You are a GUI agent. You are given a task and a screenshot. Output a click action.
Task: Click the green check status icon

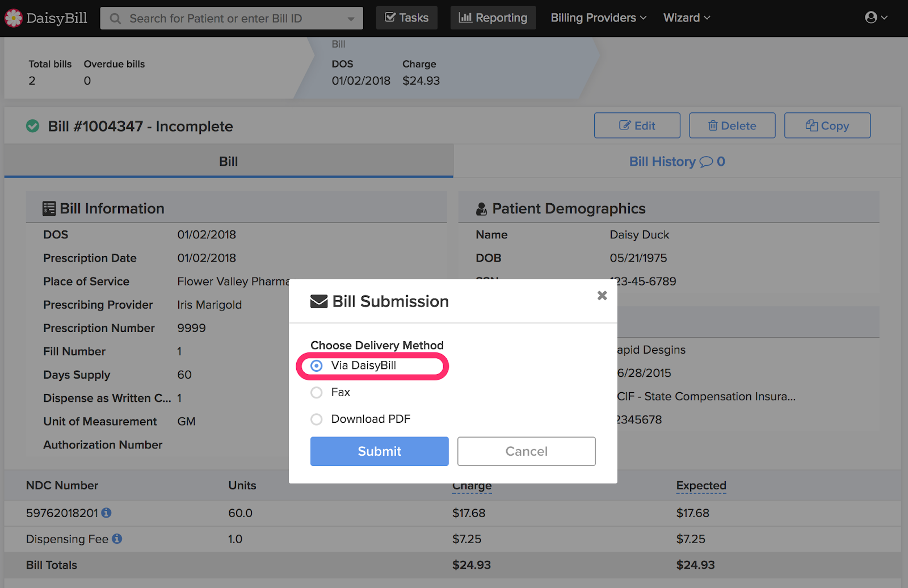[x=33, y=126]
